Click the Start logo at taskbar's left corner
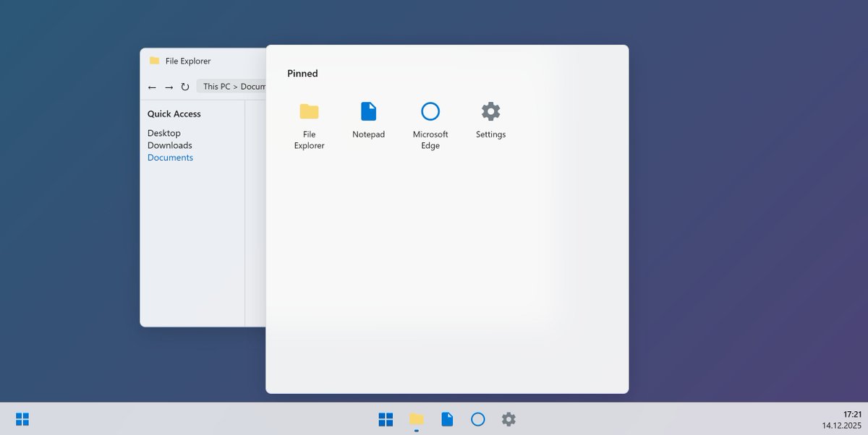868x435 pixels. tap(22, 419)
